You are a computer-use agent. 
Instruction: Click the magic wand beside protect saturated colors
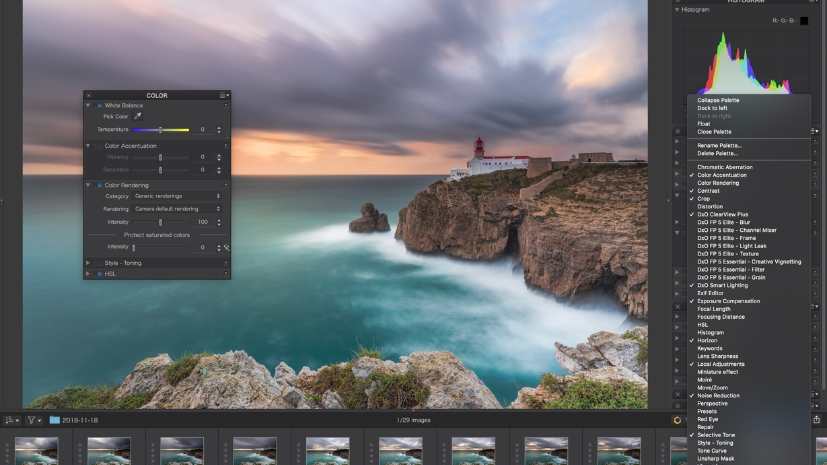(227, 247)
